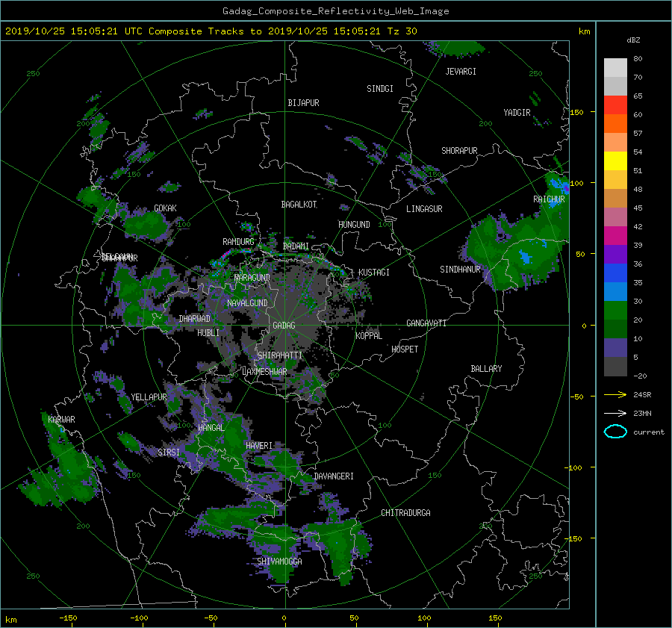Click the yellow 150 right-axis tick label
This screenshot has height=628, width=672.
[x=576, y=112]
